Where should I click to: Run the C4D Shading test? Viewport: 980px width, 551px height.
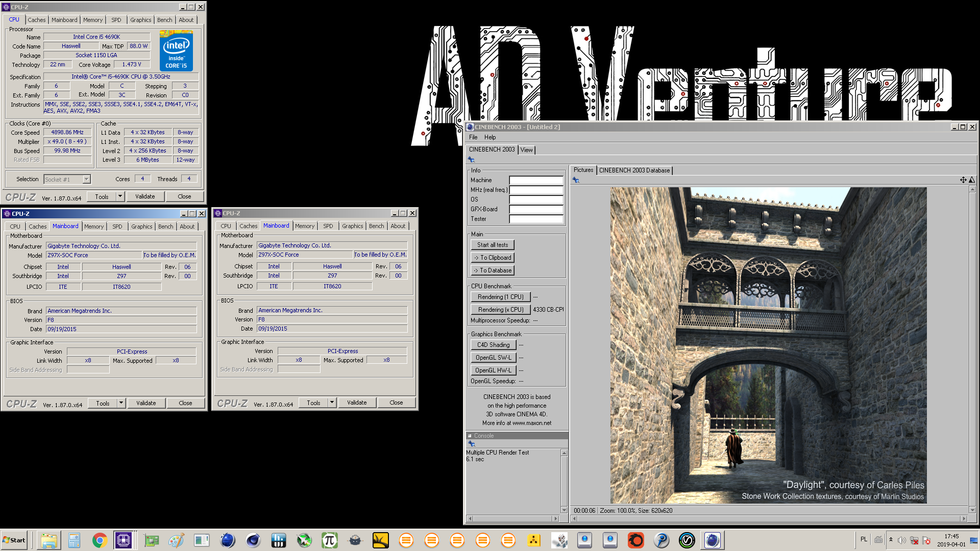(494, 345)
